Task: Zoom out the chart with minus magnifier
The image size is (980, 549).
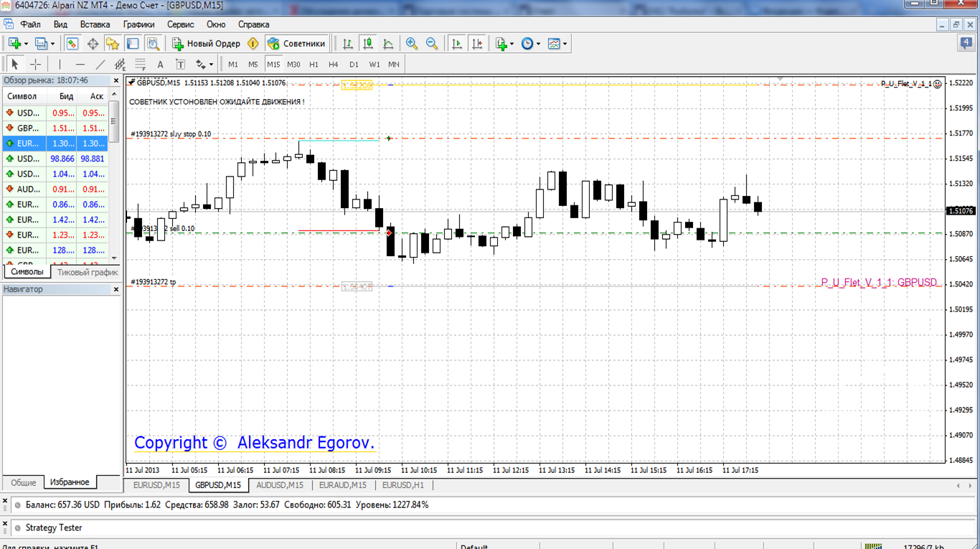Action: (x=432, y=44)
